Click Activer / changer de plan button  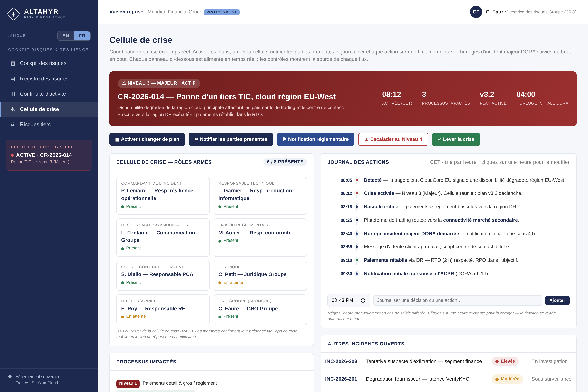click(x=147, y=139)
